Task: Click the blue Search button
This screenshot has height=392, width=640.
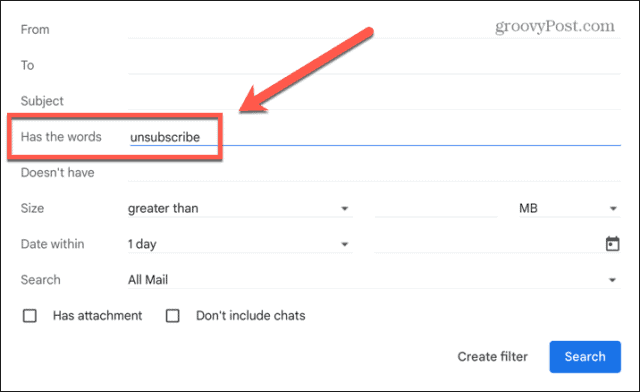Action: tap(585, 356)
